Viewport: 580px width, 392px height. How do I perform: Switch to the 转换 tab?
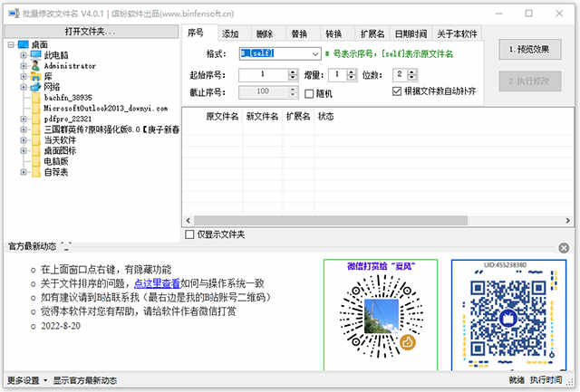333,34
